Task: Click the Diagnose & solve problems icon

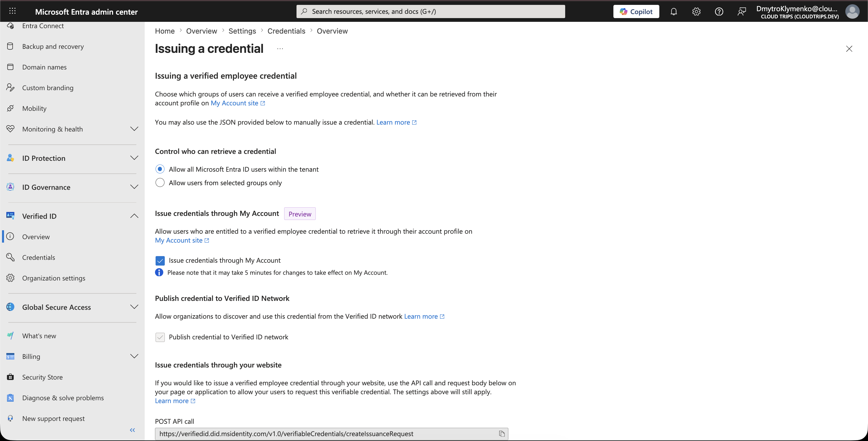Action: (10, 398)
